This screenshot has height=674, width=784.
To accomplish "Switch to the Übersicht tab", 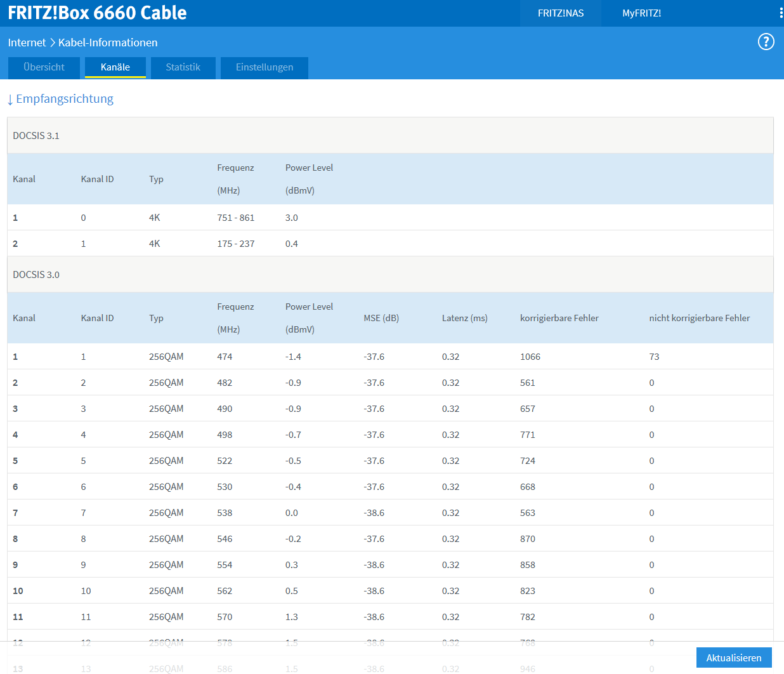I will (x=44, y=67).
